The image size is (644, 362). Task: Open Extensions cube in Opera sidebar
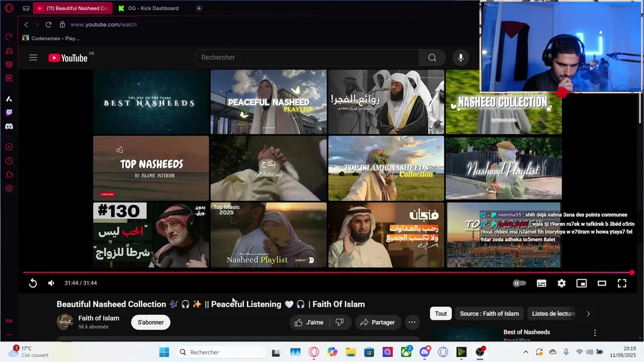9,174
